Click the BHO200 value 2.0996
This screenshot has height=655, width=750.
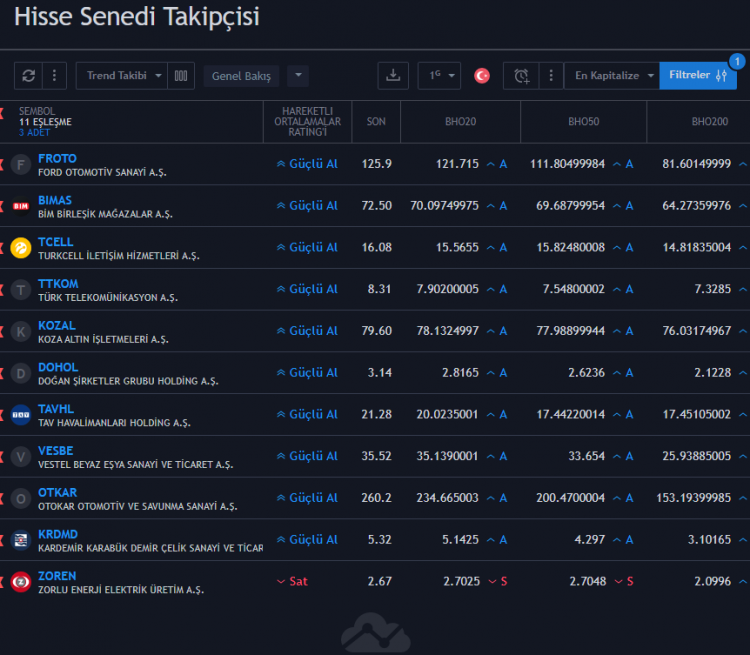pos(713,581)
